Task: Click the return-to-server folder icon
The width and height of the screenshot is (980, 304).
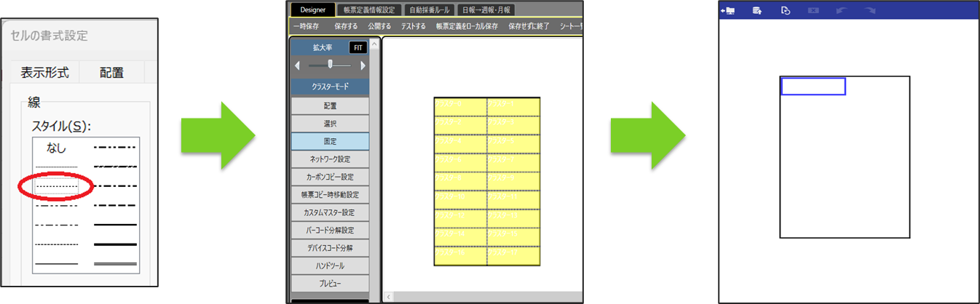Action: (x=727, y=10)
